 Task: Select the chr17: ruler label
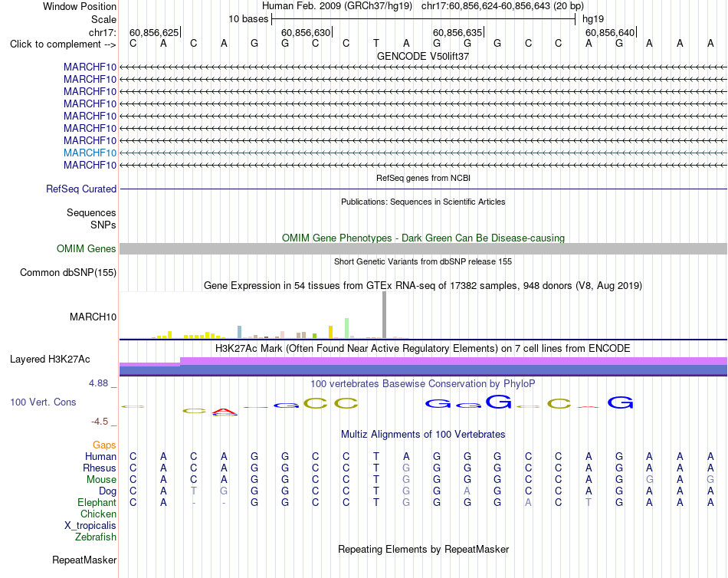pos(102,32)
